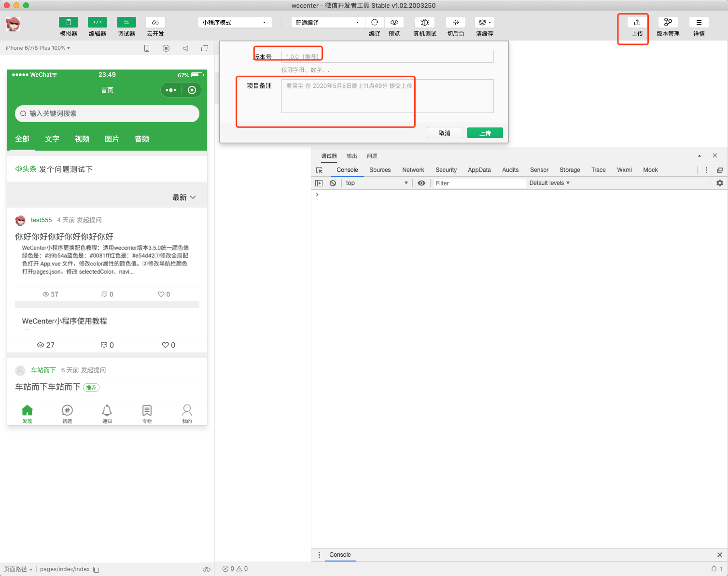Open the AppData devtools tab

coord(479,170)
